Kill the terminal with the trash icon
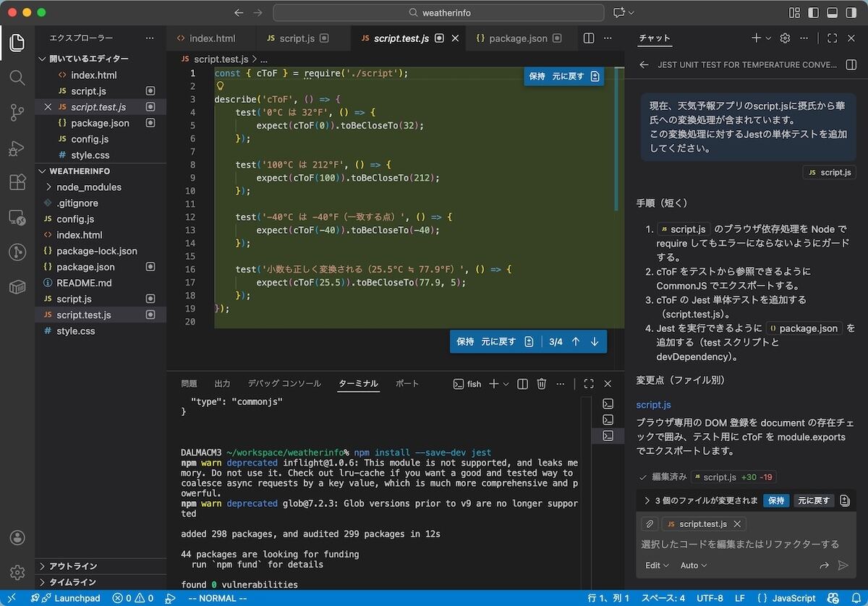Screen dimensions: 868x606 (542, 384)
